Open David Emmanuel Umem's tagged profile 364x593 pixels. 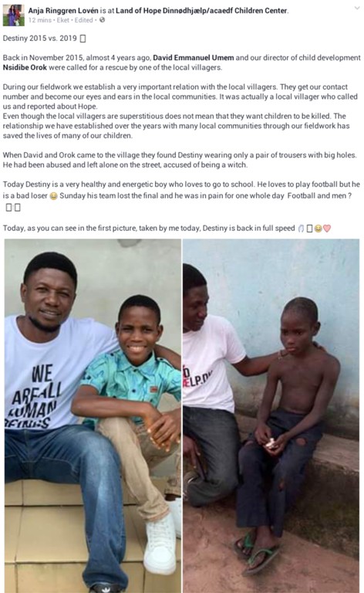click(x=194, y=58)
